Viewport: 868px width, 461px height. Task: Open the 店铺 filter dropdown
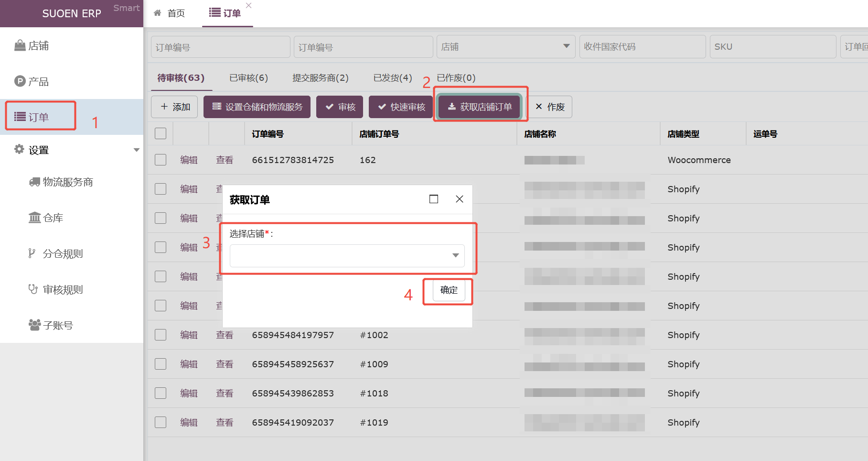[x=506, y=47]
